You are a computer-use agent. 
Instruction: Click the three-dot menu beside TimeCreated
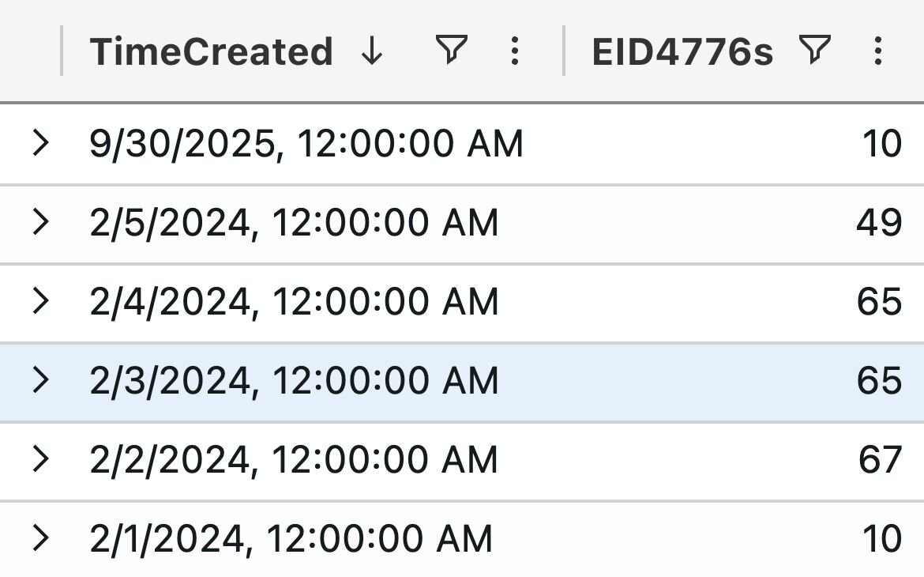[515, 51]
